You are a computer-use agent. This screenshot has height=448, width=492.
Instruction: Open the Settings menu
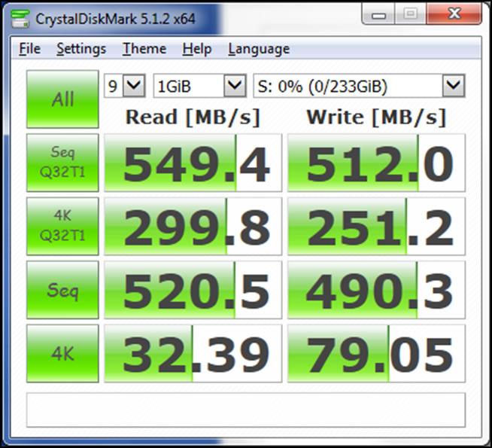(81, 49)
